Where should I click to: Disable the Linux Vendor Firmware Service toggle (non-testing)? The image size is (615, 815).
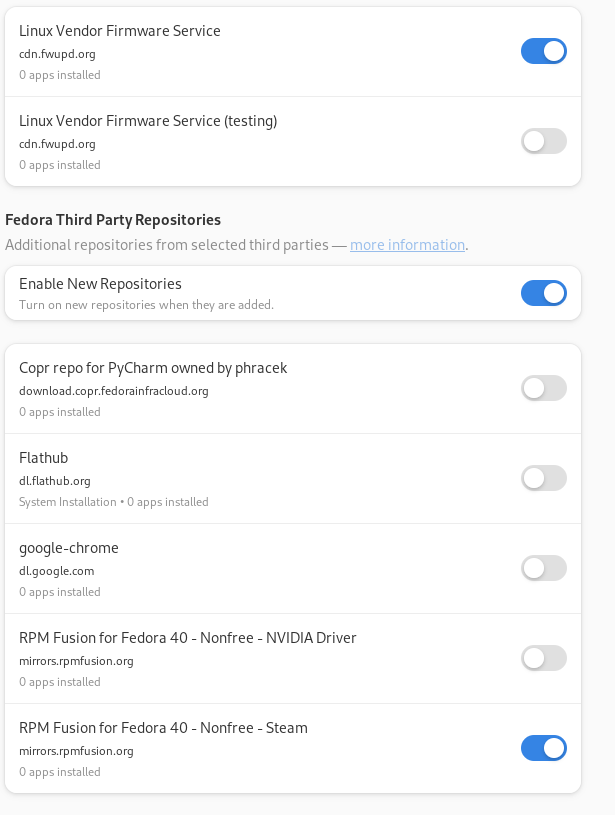[543, 51]
